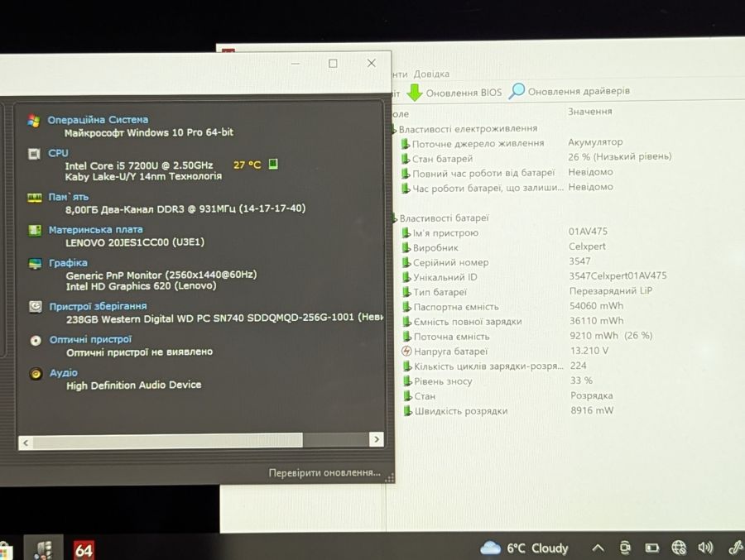Select the Властивості електроживлення group row
The width and height of the screenshot is (745, 560).
468,129
